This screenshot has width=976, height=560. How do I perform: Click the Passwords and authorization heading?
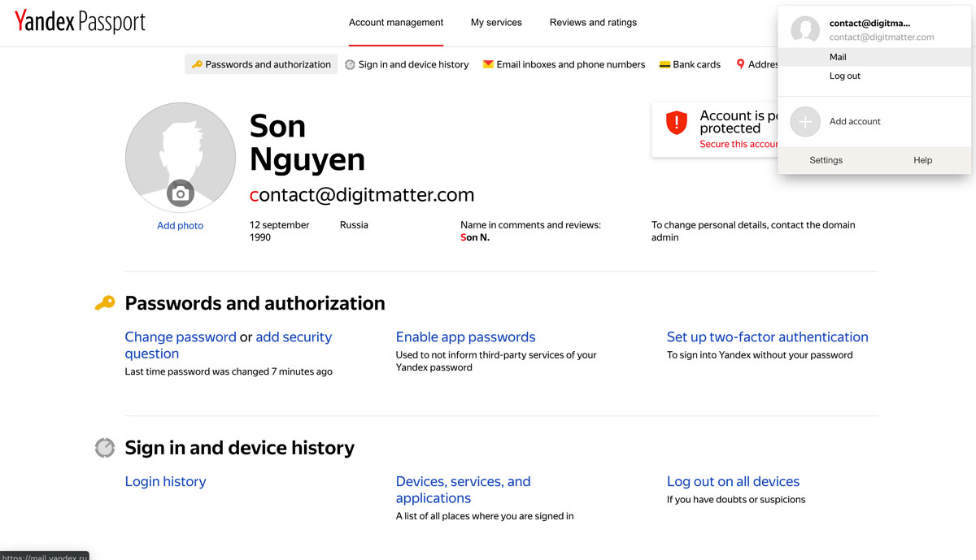click(x=255, y=303)
